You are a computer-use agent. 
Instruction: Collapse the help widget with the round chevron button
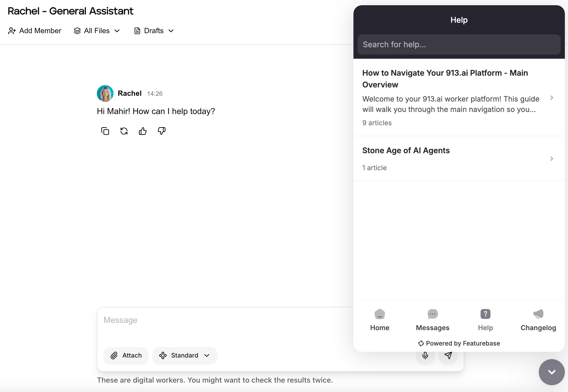(x=552, y=372)
